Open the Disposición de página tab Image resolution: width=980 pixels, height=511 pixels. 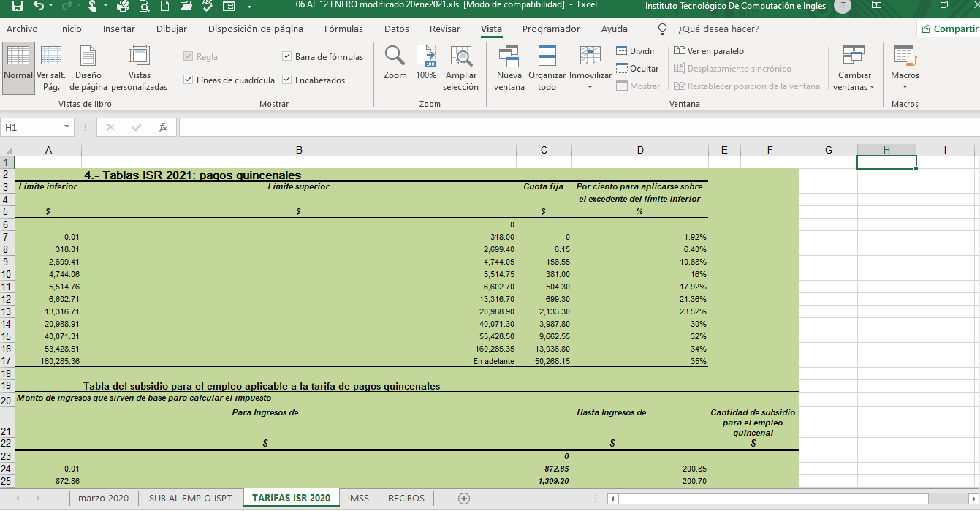[x=256, y=29]
